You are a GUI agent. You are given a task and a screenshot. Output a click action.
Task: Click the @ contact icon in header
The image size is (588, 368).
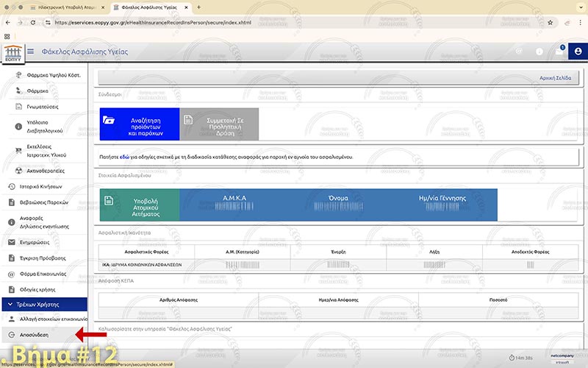[x=519, y=52]
